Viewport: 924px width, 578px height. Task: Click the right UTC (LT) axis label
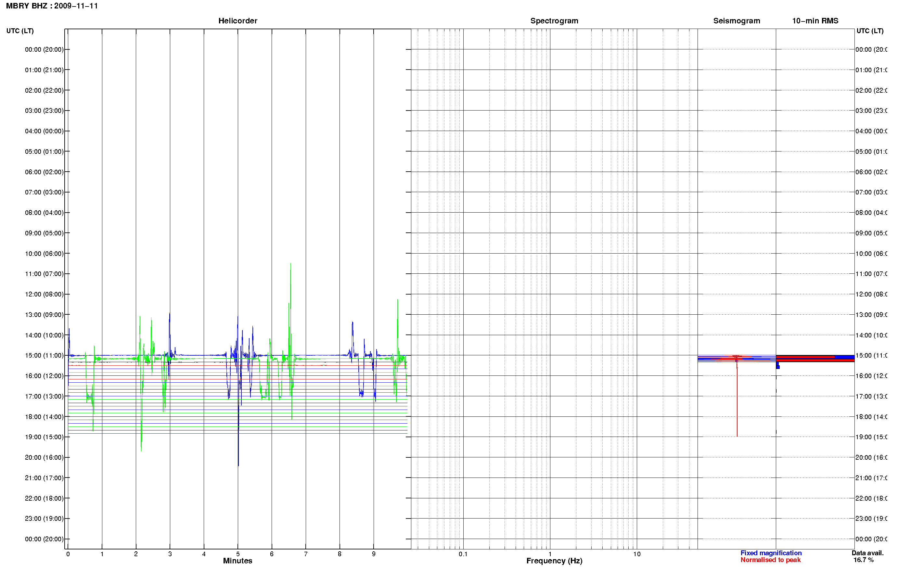(870, 31)
